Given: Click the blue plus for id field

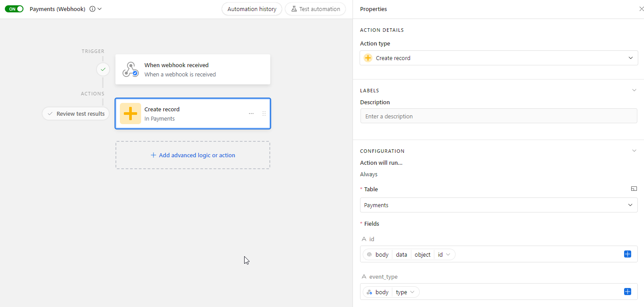Looking at the screenshot, I should pos(627,254).
